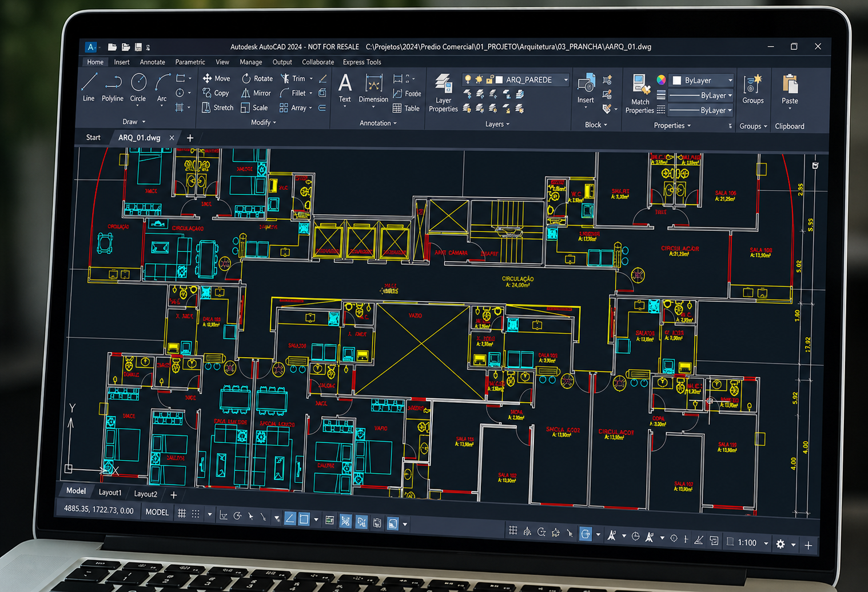Select the Scale tool

254,107
